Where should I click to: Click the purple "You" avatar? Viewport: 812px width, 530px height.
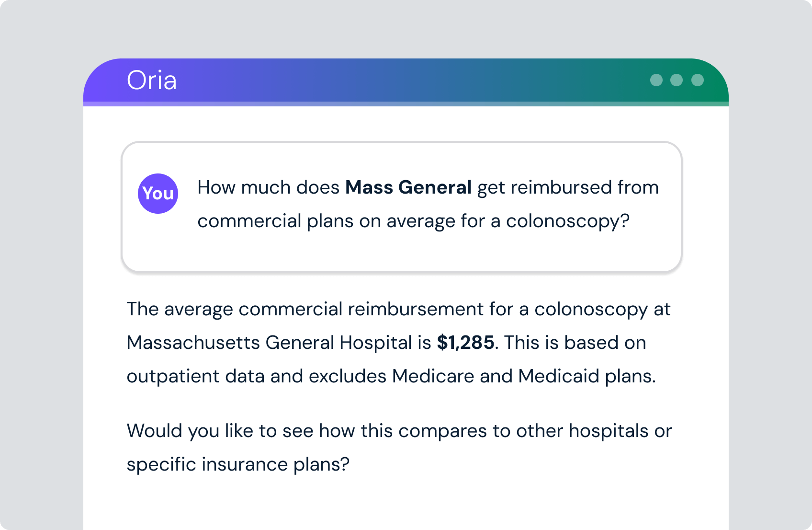coord(158,194)
